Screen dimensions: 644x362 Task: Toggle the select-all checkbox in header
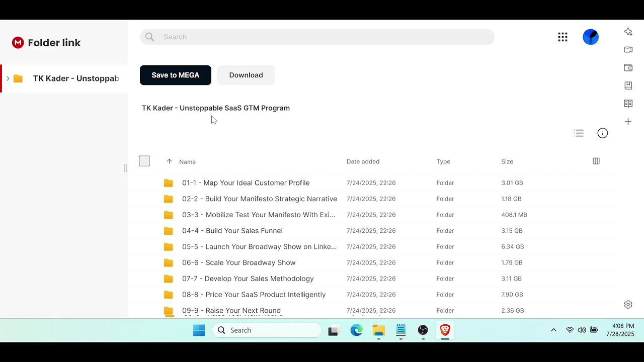pos(144,161)
